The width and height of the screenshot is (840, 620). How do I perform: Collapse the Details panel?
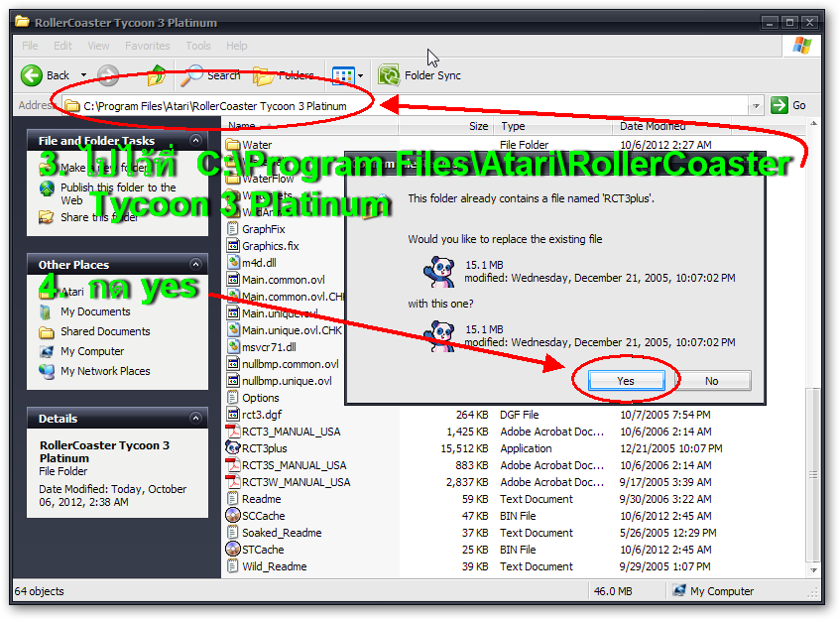(x=195, y=418)
